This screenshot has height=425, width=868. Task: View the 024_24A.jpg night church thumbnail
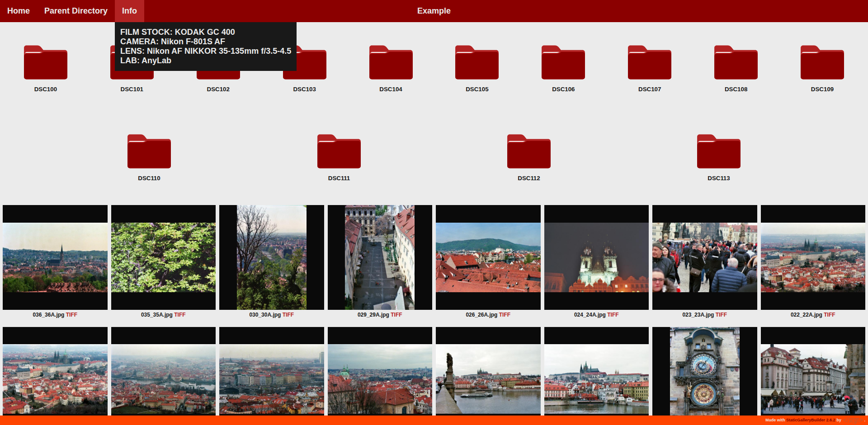[596, 257]
